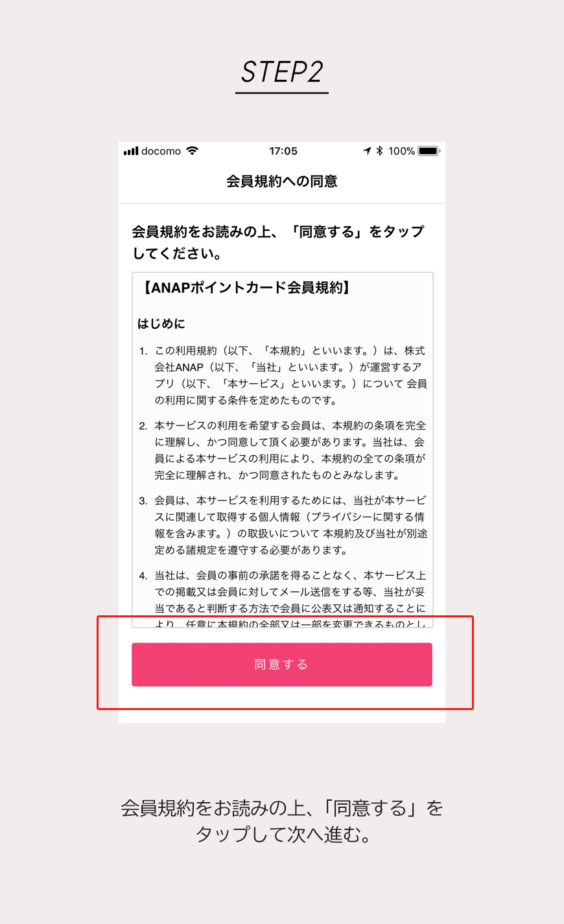Image resolution: width=564 pixels, height=924 pixels.
Task: Click the 17:05 clock in status bar
Action: [x=283, y=151]
